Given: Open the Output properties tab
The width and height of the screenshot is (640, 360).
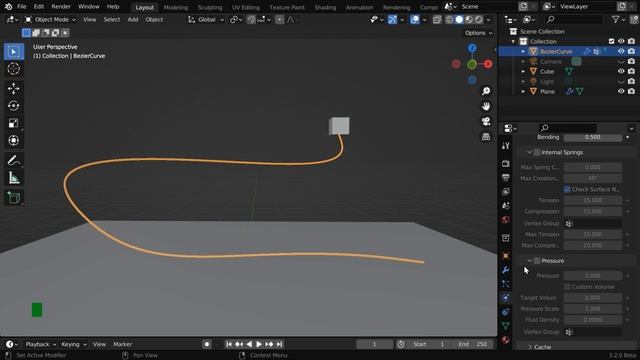Looking at the screenshot, I should click(506, 178).
